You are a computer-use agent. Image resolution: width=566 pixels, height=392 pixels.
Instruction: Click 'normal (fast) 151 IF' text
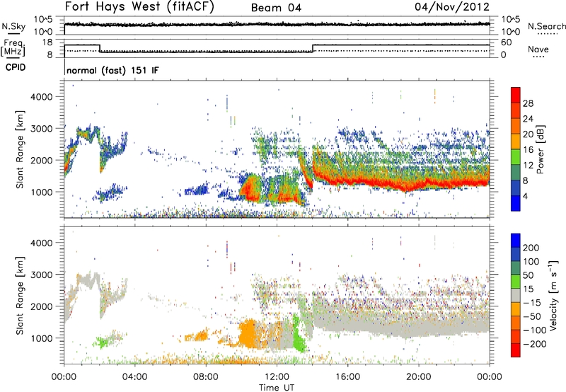tap(112, 70)
